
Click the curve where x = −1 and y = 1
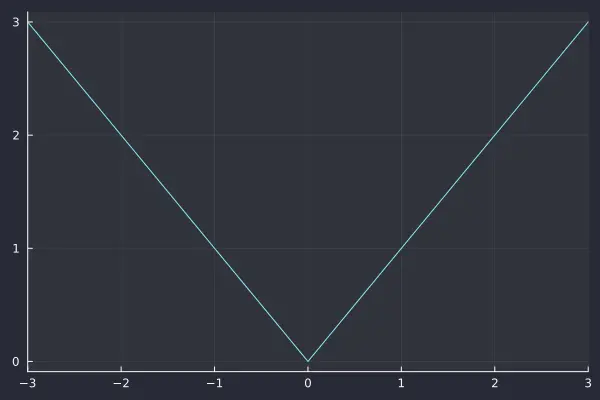pyautogui.click(x=214, y=248)
